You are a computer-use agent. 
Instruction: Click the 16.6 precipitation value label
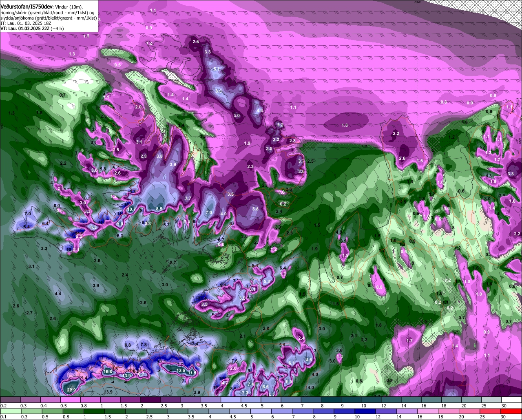(108, 371)
